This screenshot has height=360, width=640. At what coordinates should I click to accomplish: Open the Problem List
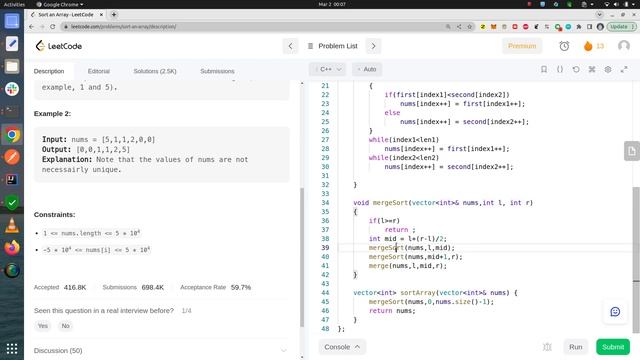[x=333, y=46]
